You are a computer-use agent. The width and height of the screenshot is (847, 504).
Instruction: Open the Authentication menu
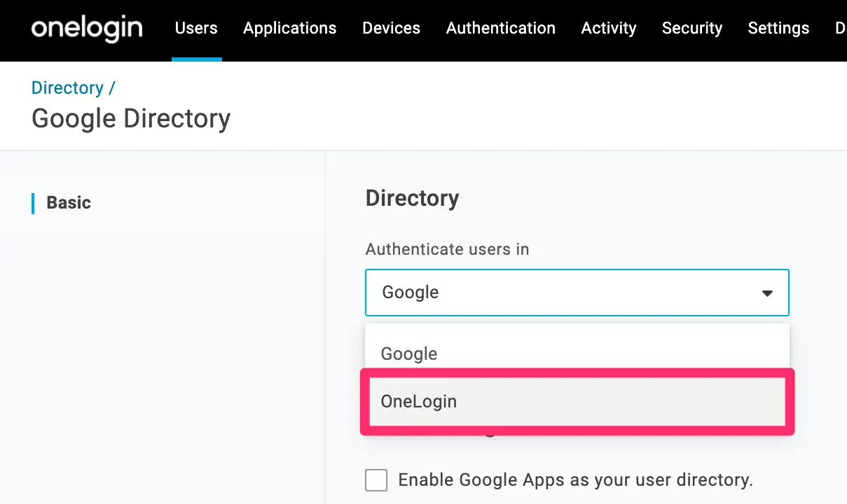pos(501,28)
